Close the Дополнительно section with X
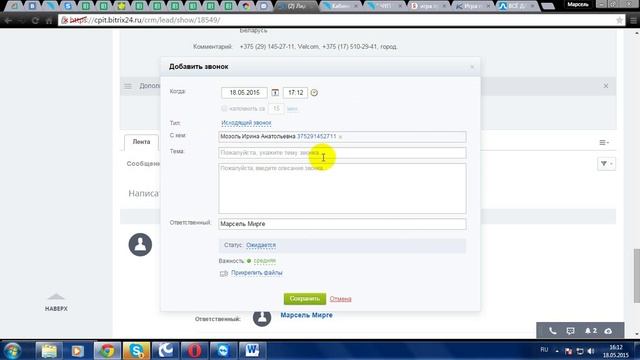The image size is (640, 360). (606, 86)
